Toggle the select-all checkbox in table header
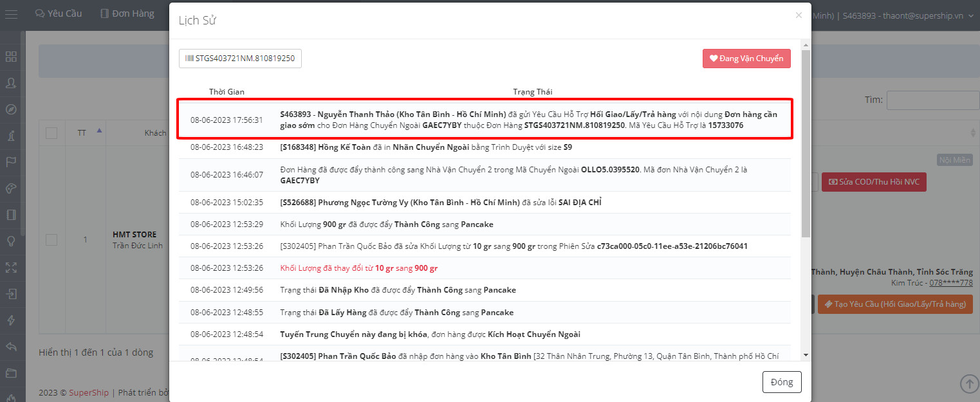The height and width of the screenshot is (402, 980). tap(51, 133)
